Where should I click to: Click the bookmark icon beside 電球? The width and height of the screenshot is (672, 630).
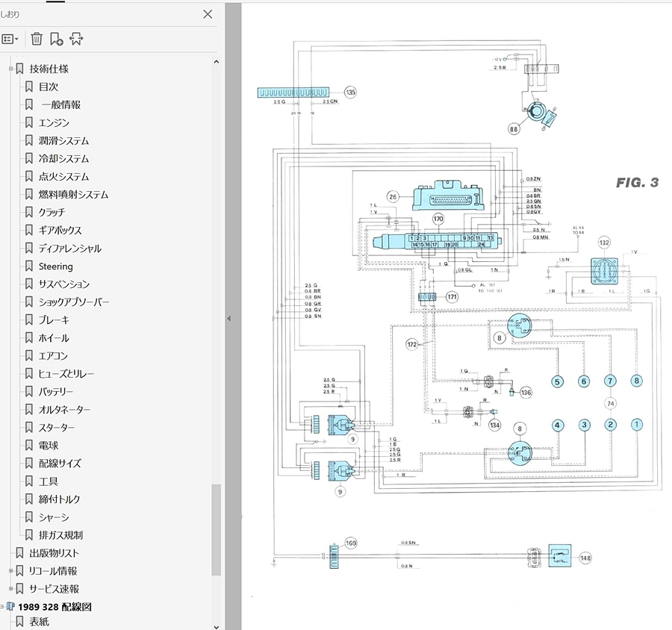(x=28, y=446)
